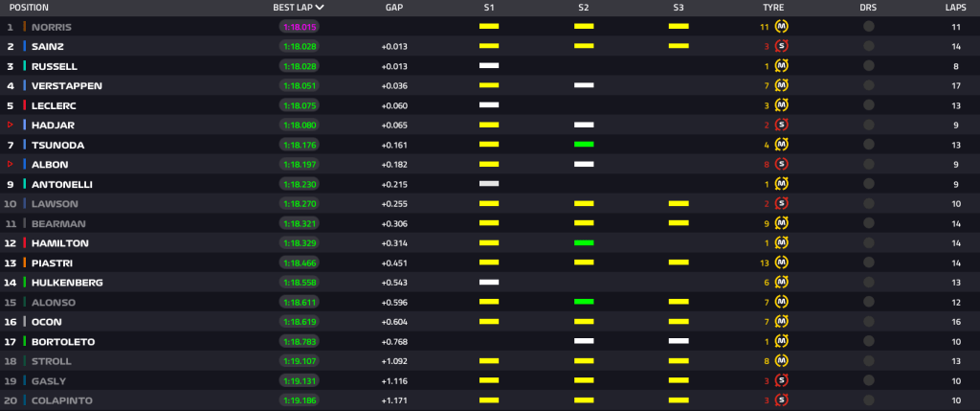Click Leclerc's gap value +0.060
Image resolution: width=980 pixels, height=411 pixels.
pyautogui.click(x=394, y=105)
